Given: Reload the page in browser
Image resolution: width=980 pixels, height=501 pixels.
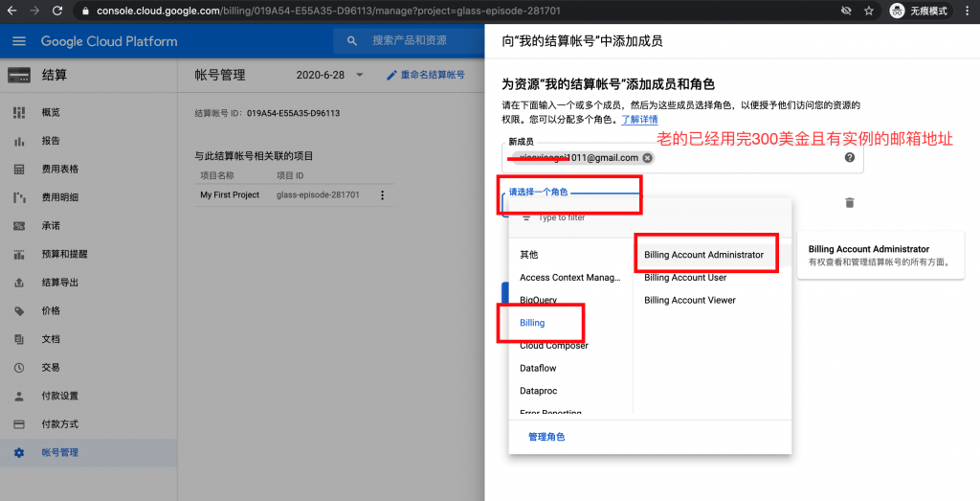Looking at the screenshot, I should (x=56, y=11).
